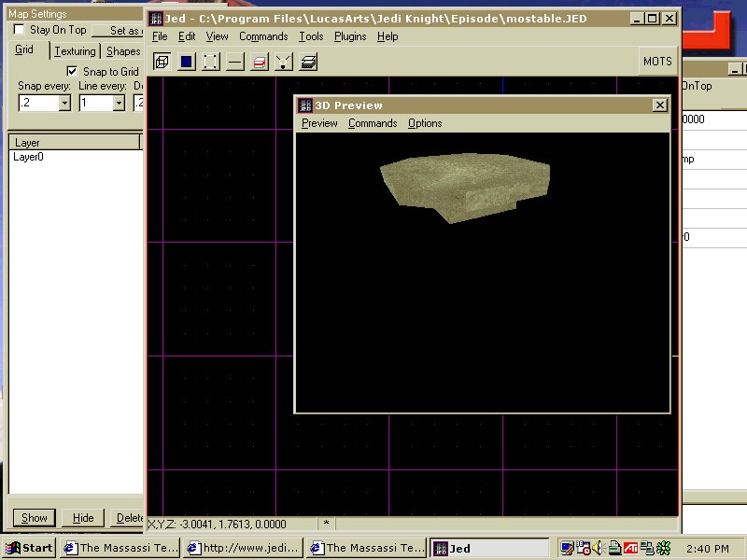The width and height of the screenshot is (747, 560).
Task: Expand the Line every dropdown arrow
Action: pos(119,103)
